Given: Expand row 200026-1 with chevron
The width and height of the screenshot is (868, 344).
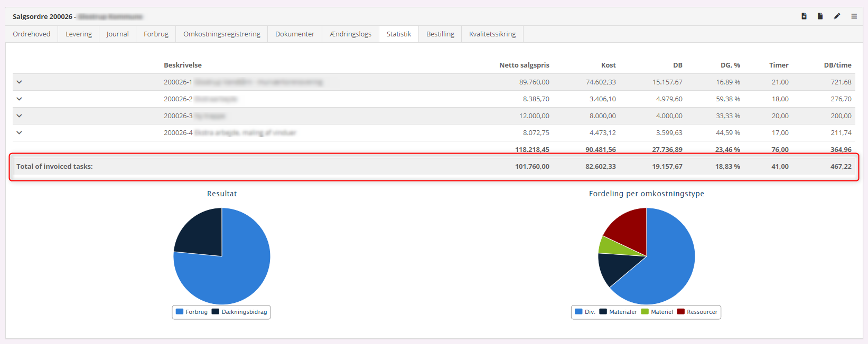Looking at the screenshot, I should 19,82.
